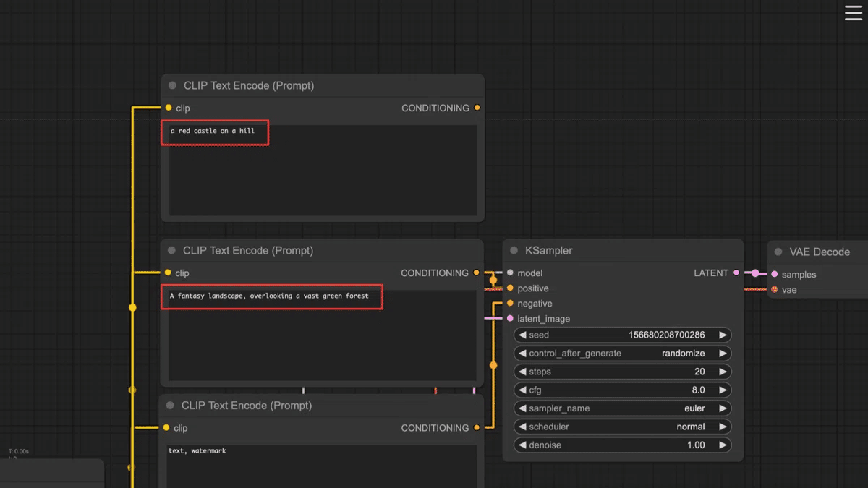
Task: Click the KSampler negative input socket
Action: coord(510,304)
